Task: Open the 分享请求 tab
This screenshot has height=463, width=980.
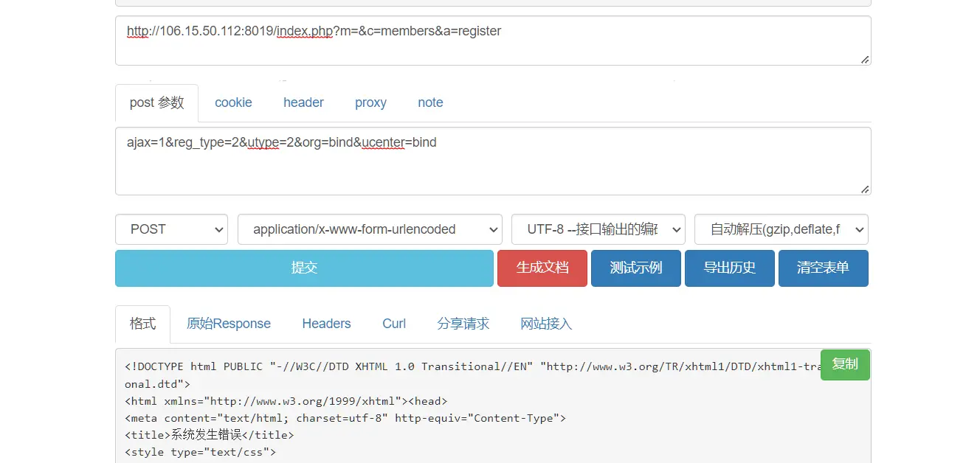Action: coord(463,324)
